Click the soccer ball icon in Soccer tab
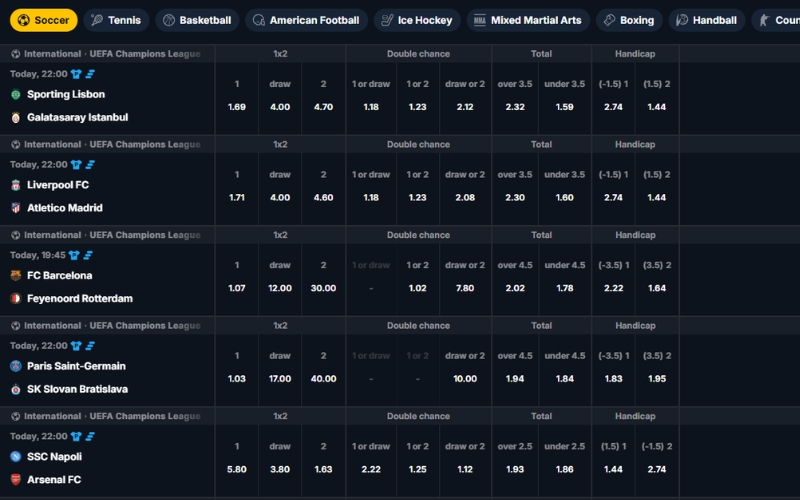800x500 pixels. click(23, 20)
